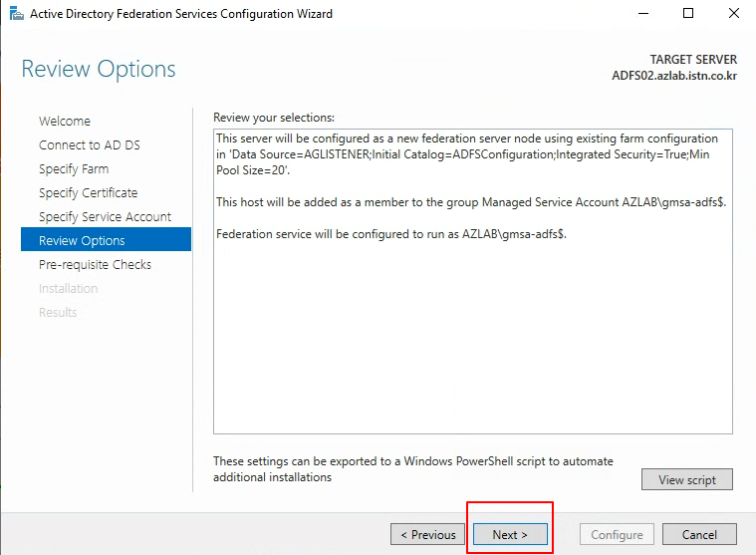Click the greyed-out Results step
The height and width of the screenshot is (555, 756).
58,313
